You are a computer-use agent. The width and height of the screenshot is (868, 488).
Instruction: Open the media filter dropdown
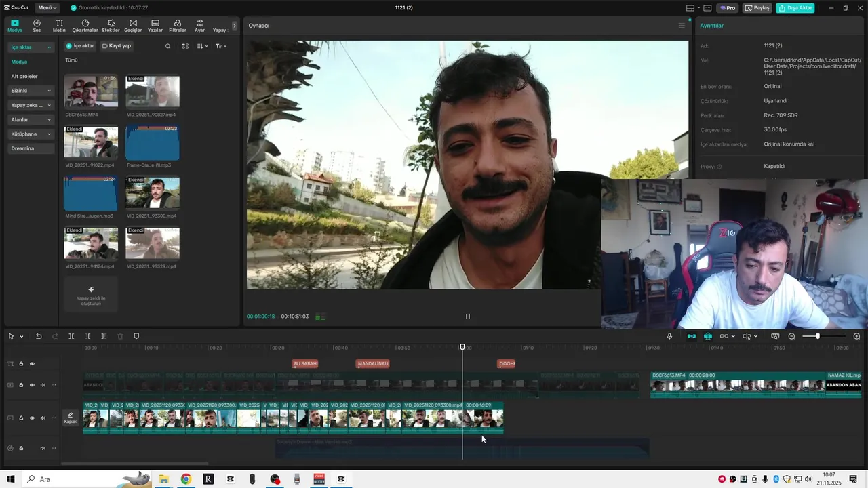coord(221,46)
